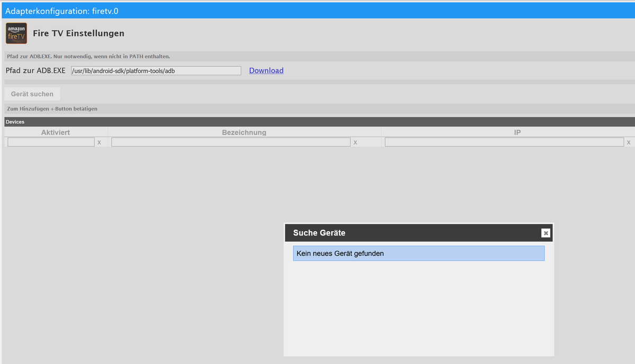Select the 'Kein neues Gerät gefunden' message
This screenshot has width=635, height=364.
coord(419,253)
